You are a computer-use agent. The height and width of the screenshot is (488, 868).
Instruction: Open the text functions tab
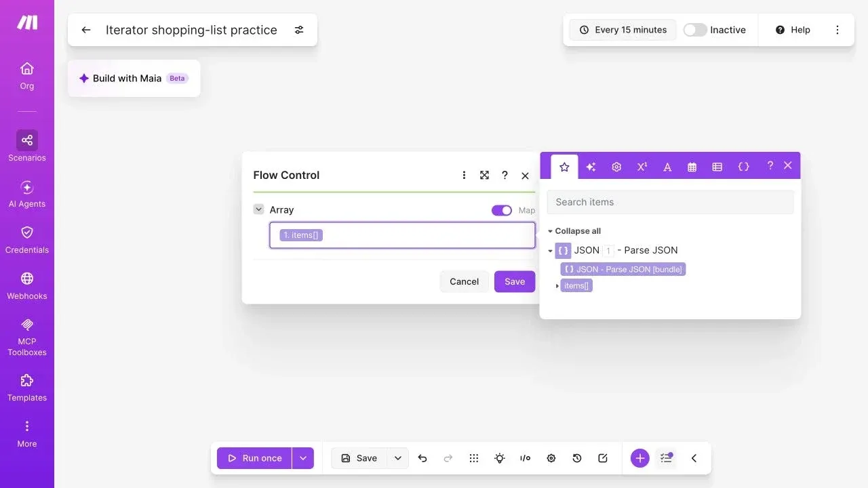tap(667, 167)
